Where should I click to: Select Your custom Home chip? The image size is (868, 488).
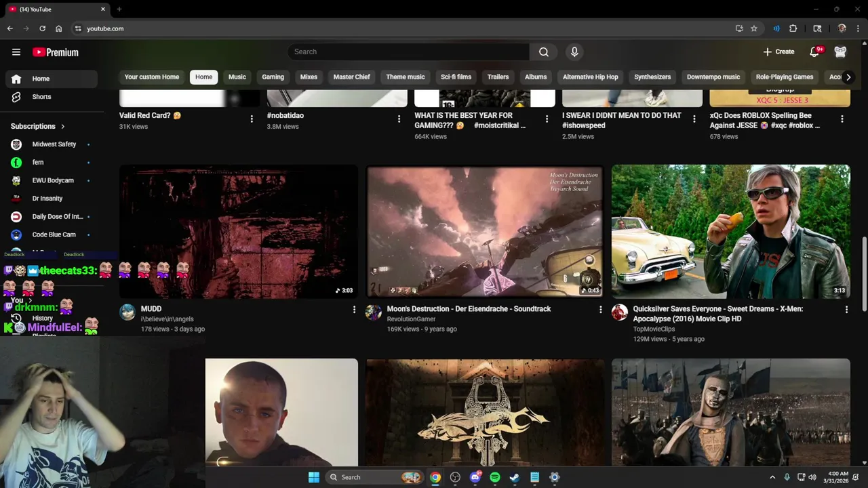[x=152, y=77]
